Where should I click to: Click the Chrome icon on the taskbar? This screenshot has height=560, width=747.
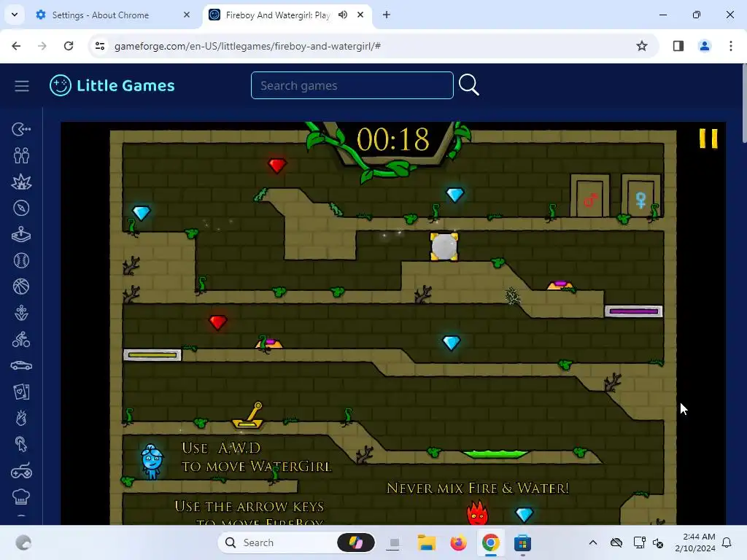pyautogui.click(x=491, y=542)
